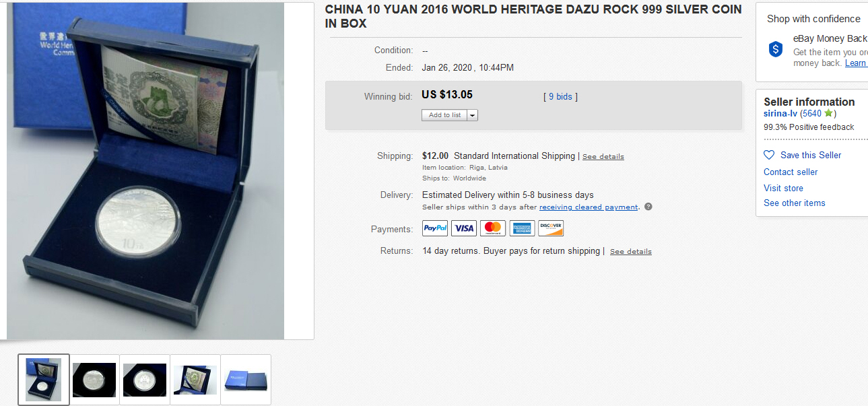Open shipping See details link

(x=603, y=157)
